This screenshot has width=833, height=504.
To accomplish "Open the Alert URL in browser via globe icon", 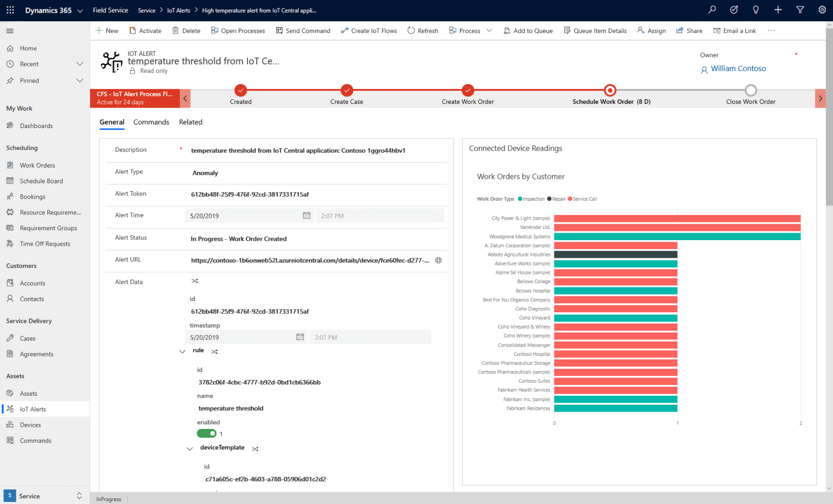I will (438, 260).
